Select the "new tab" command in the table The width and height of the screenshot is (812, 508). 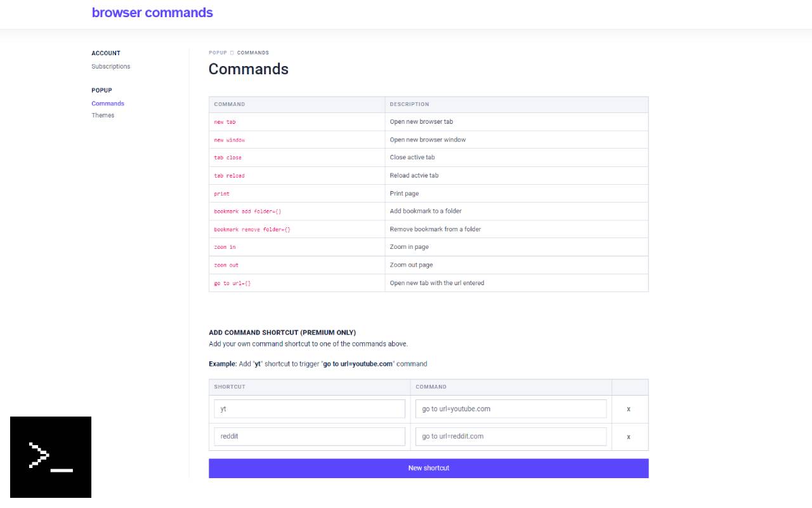tap(223, 121)
